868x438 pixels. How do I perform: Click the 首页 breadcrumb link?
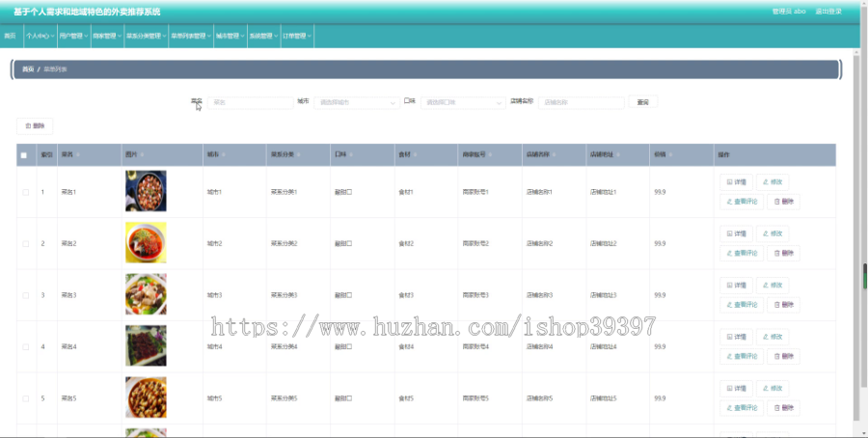[28, 69]
